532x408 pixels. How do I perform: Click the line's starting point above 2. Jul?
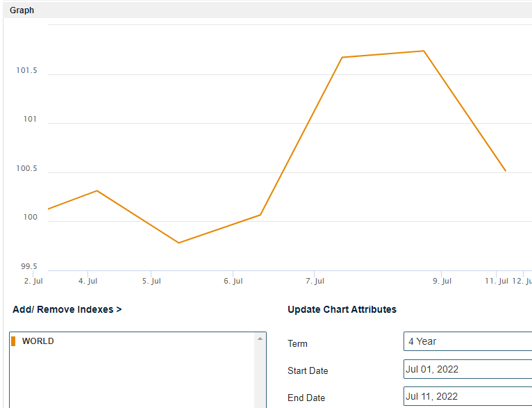coord(48,209)
